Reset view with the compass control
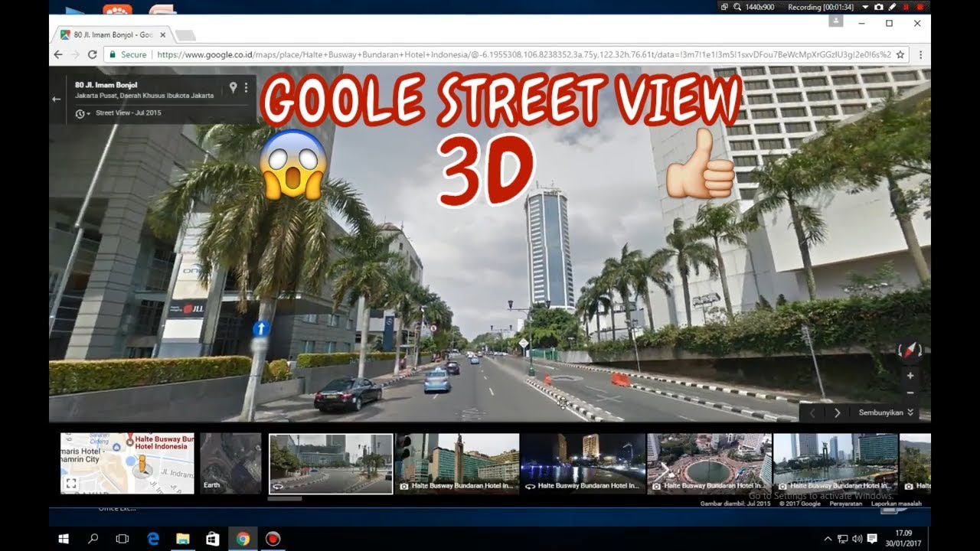 click(x=910, y=352)
